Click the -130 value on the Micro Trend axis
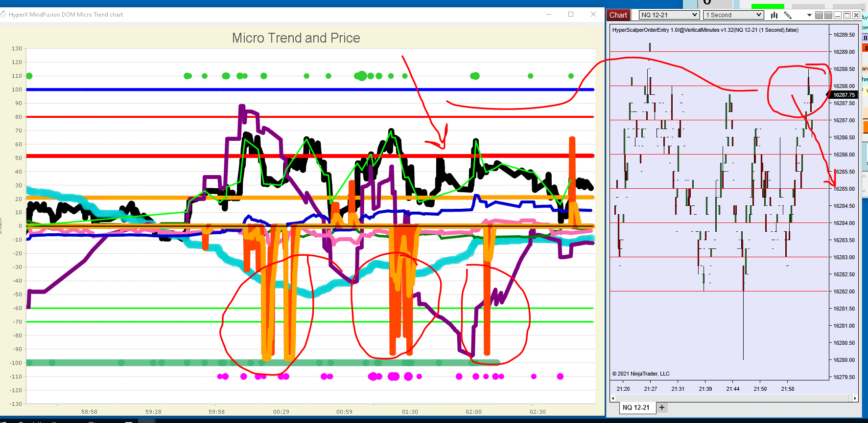Viewport: 868px width, 423px height. point(16,404)
